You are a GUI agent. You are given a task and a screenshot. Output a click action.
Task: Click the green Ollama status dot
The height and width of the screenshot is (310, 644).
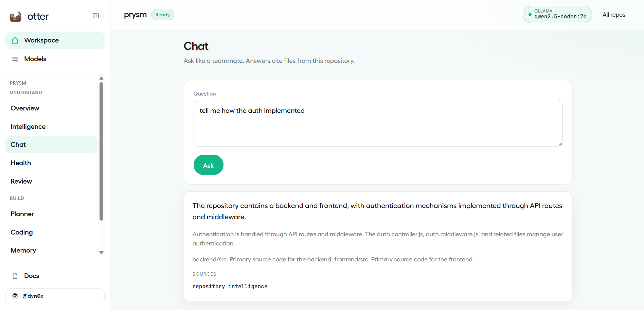click(x=530, y=15)
